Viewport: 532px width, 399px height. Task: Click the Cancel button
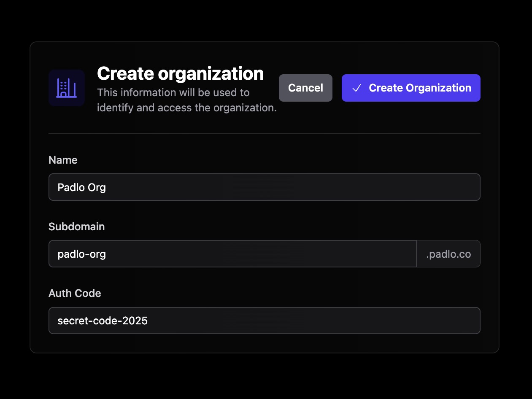[305, 88]
